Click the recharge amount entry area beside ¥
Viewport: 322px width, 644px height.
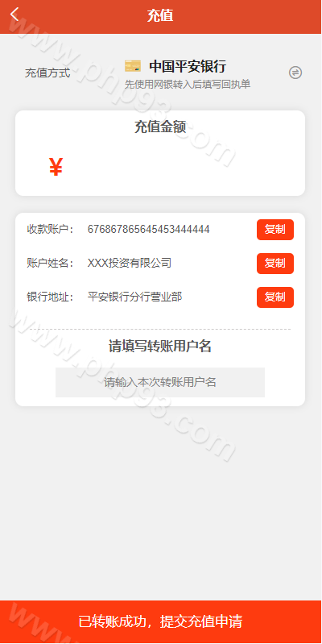pyautogui.click(x=179, y=167)
